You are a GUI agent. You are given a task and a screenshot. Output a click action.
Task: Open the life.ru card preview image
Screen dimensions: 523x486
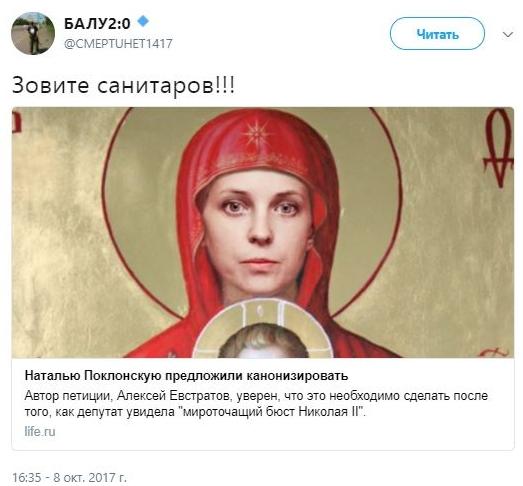(263, 232)
